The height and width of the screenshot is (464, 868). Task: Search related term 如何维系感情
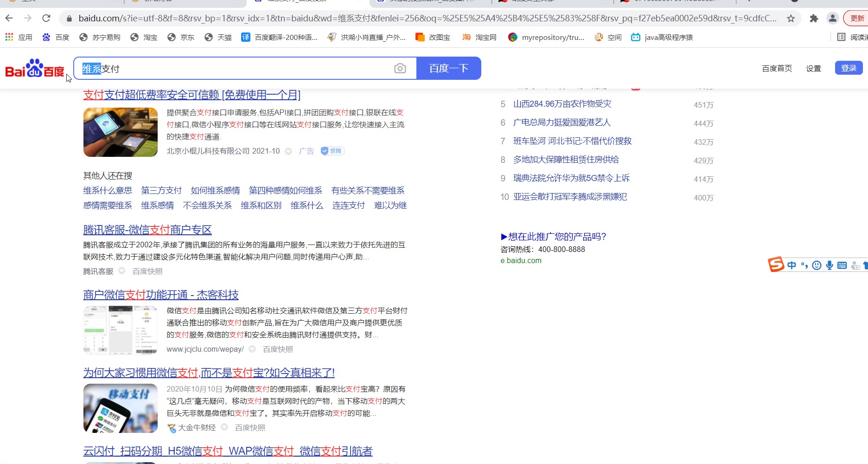point(216,191)
